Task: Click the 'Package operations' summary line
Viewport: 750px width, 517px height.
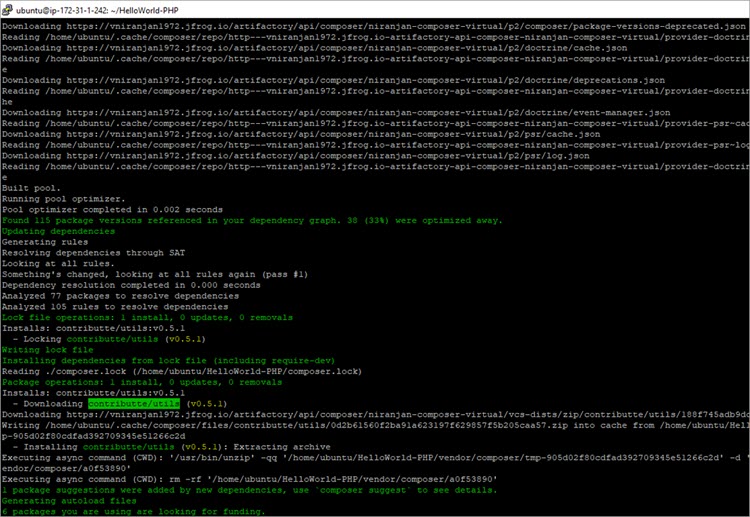Action: [141, 382]
